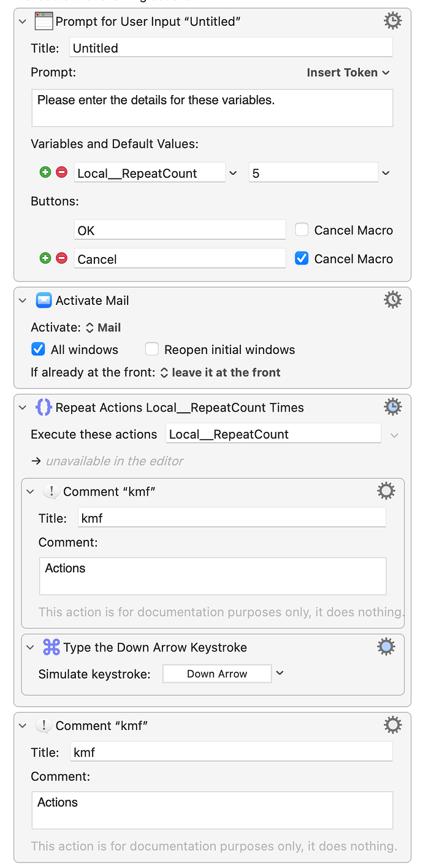
Task: Enable Cancel Macro for the OK button
Action: pyautogui.click(x=302, y=230)
